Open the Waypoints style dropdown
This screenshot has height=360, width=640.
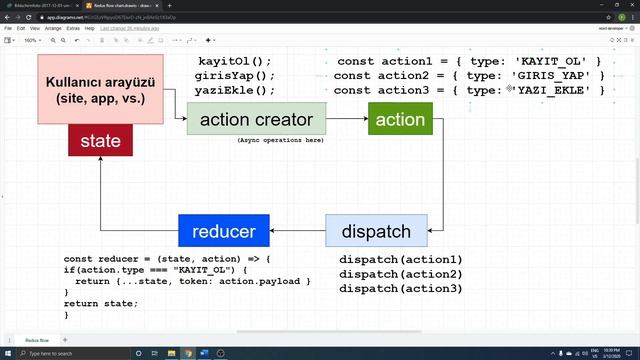coord(191,40)
